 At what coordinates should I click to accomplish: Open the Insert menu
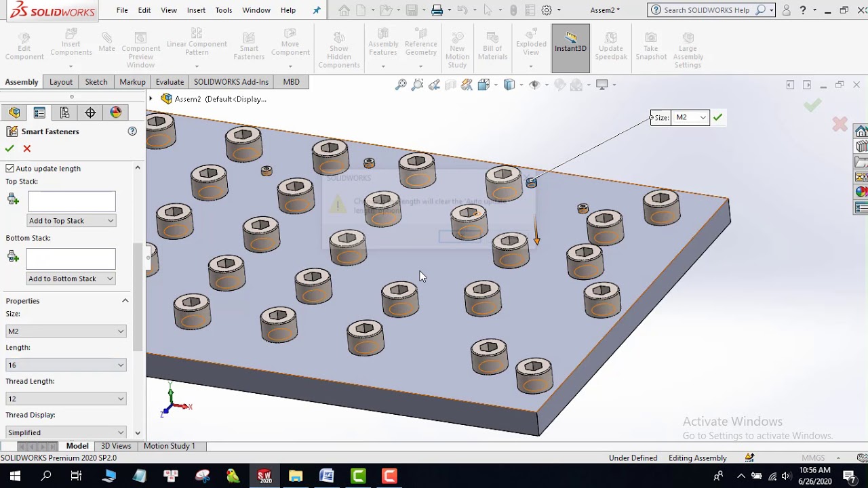pyautogui.click(x=196, y=10)
